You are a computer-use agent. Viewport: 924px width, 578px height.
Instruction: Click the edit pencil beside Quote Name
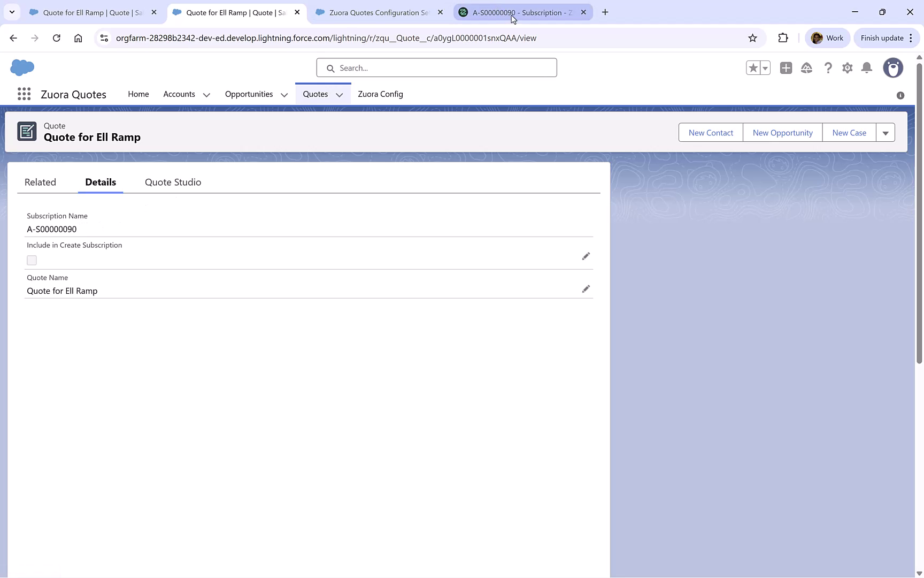(586, 288)
